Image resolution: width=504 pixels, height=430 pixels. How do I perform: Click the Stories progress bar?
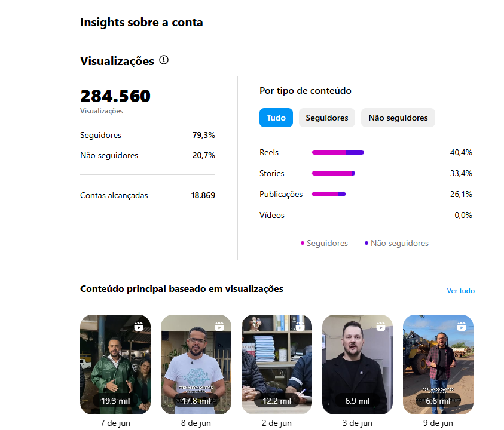point(334,173)
